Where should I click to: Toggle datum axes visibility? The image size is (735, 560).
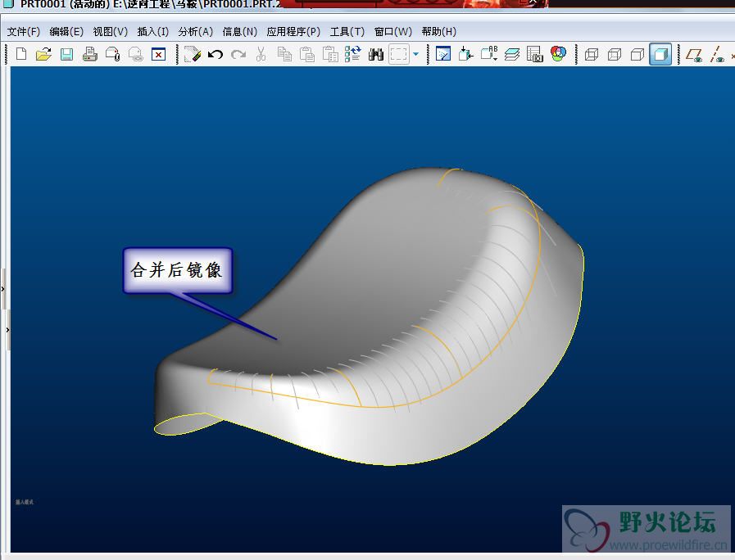[x=717, y=55]
